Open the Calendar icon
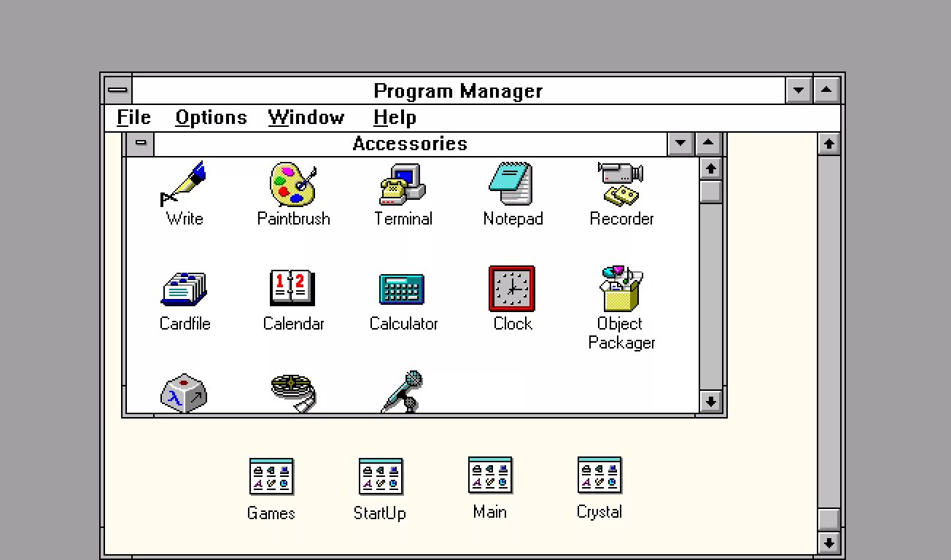951x560 pixels. click(293, 288)
